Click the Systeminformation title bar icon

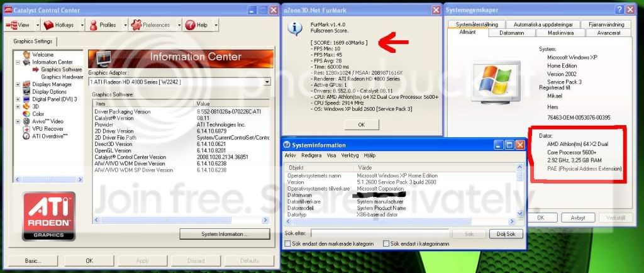287,145
